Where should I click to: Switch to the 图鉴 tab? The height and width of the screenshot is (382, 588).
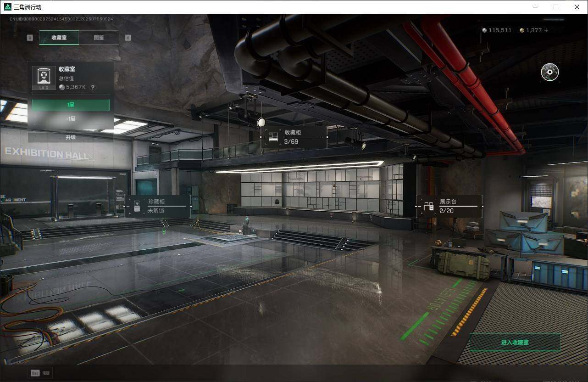(x=99, y=38)
